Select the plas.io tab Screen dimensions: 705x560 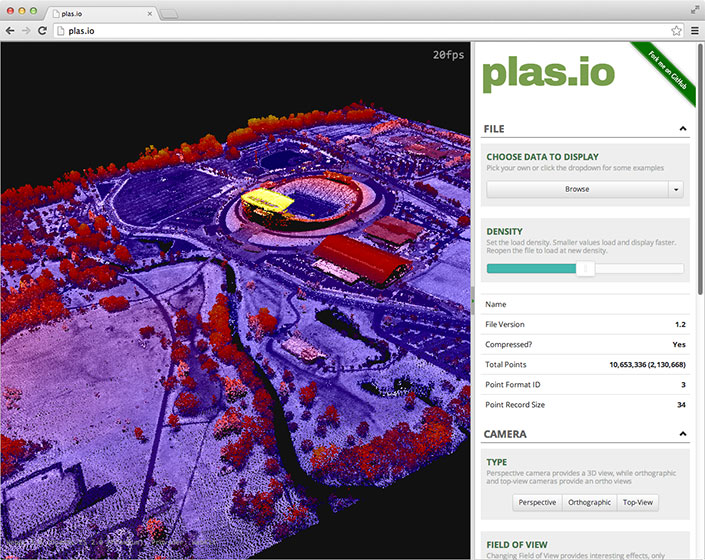pyautogui.click(x=90, y=14)
